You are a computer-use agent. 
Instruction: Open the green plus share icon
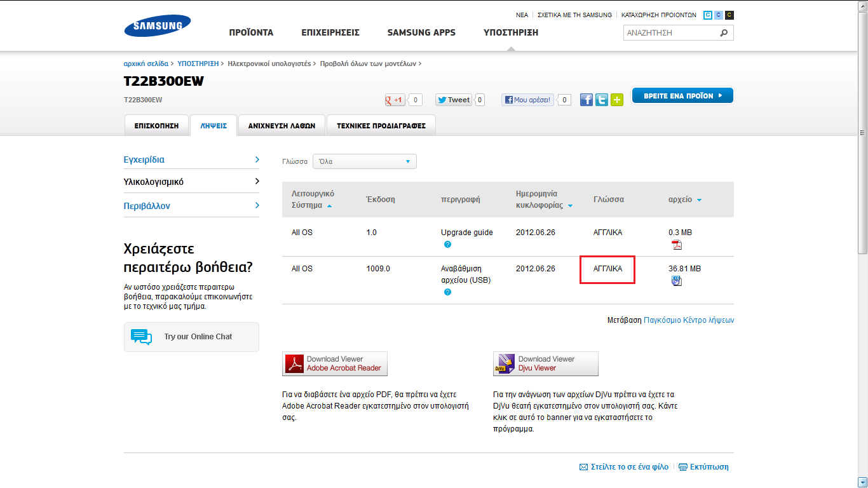(x=617, y=100)
